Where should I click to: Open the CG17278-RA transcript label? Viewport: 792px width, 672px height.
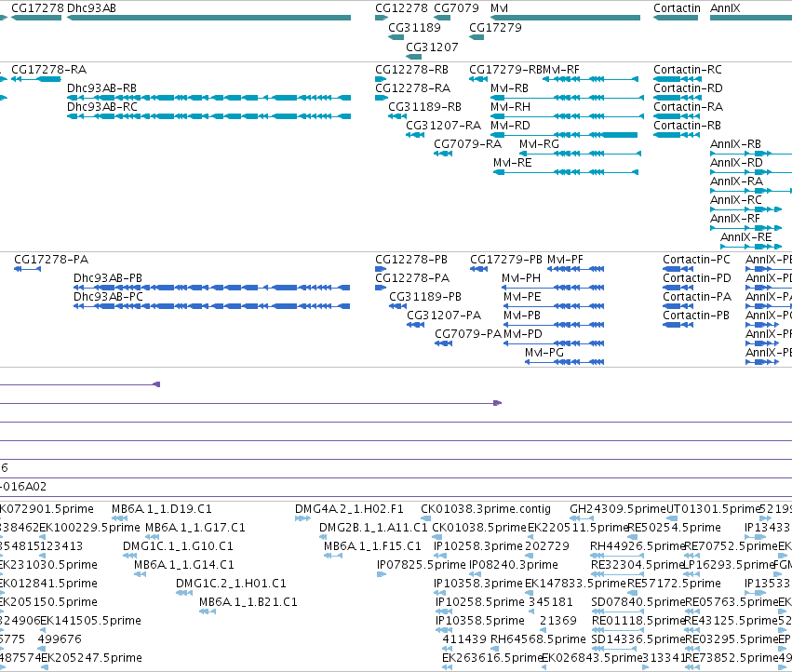tap(49, 69)
